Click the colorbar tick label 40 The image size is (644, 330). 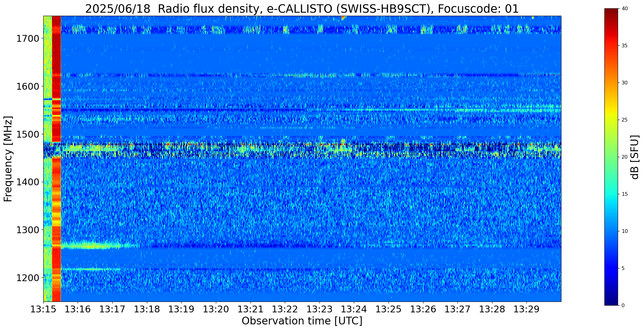[x=625, y=9]
